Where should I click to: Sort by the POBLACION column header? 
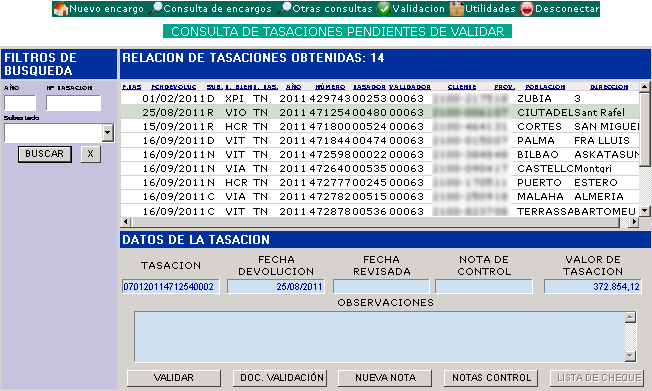click(545, 87)
